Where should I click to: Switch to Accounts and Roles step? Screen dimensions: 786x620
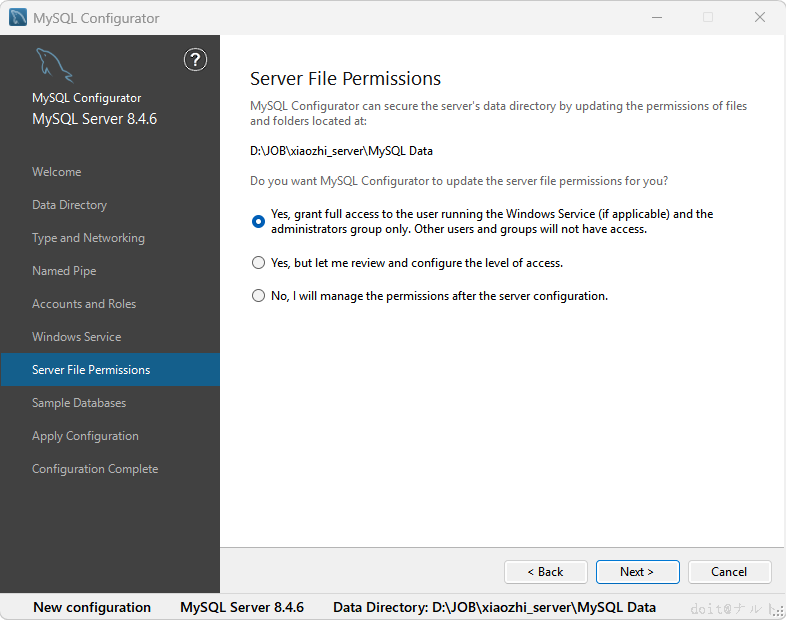[84, 304]
